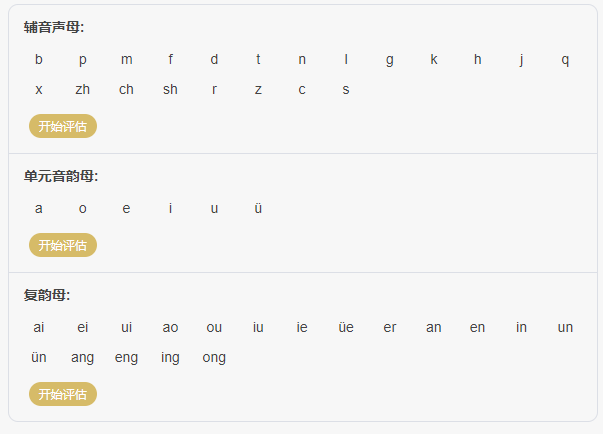Click the 开始评估 button under 辅音声母
Viewport: 603px width, 434px height.
point(62,127)
